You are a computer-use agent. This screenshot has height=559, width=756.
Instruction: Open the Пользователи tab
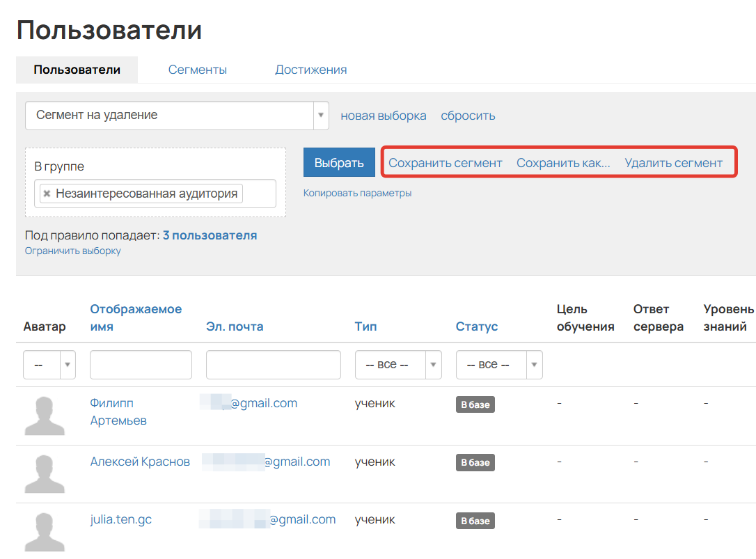point(77,70)
